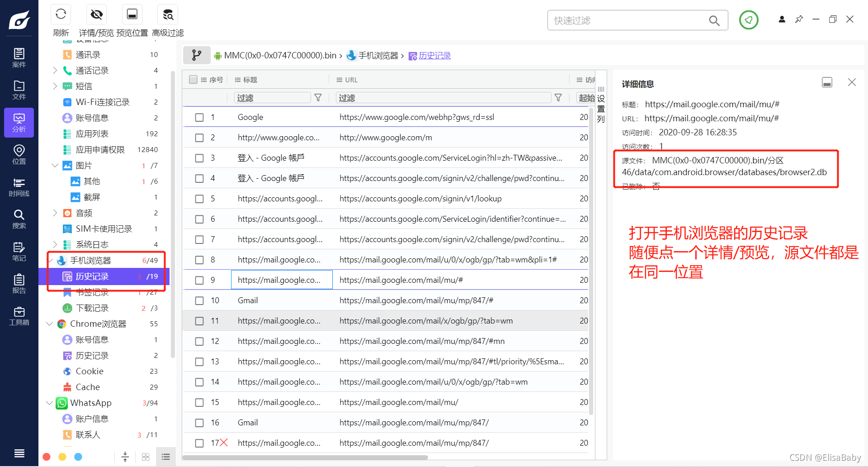Click the 历史记录 breadcrumb link

[434, 55]
